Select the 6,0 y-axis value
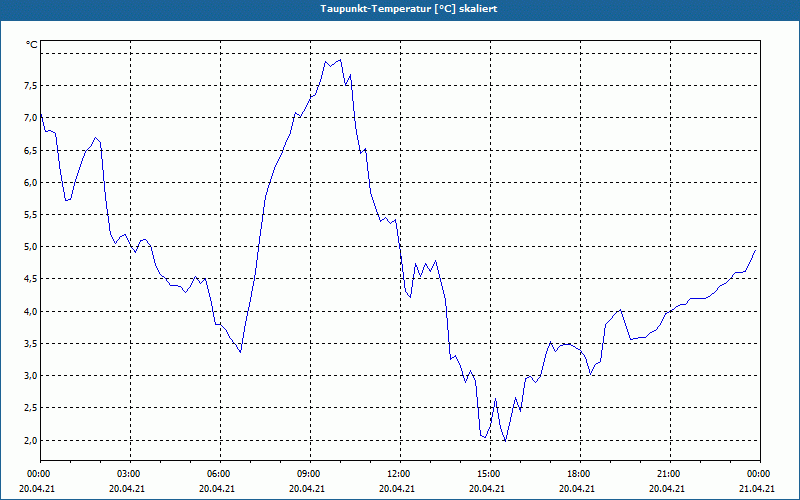800x500 pixels. coord(30,183)
